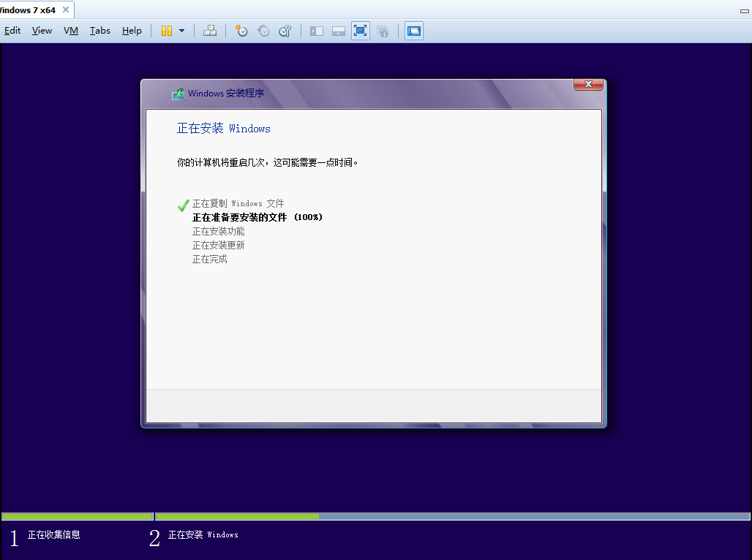Click the '正在安装 Windows' heading
The width and height of the screenshot is (752, 560).
(x=224, y=129)
